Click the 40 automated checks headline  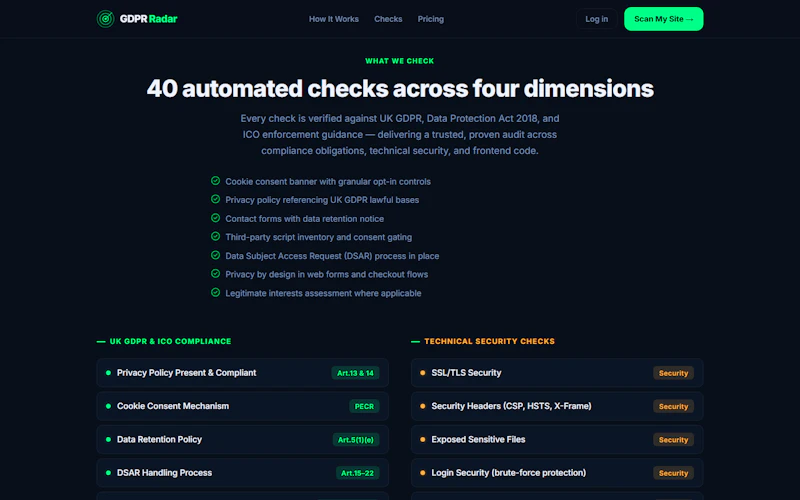pos(400,88)
